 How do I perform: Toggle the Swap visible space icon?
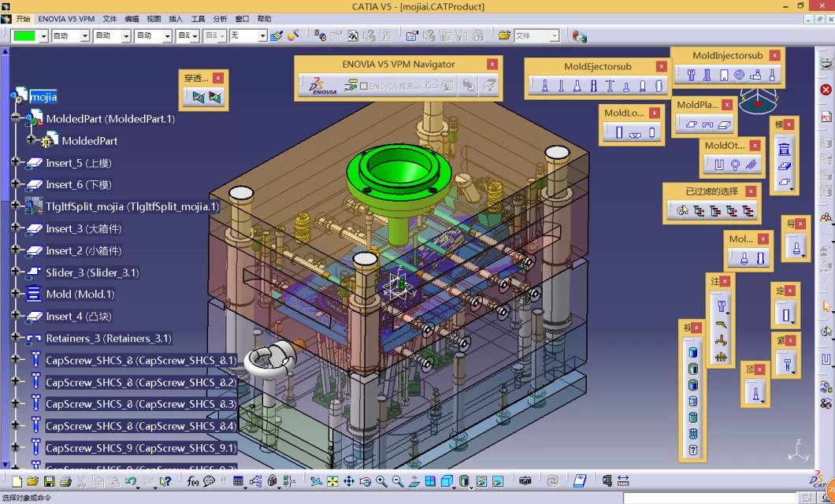click(498, 482)
